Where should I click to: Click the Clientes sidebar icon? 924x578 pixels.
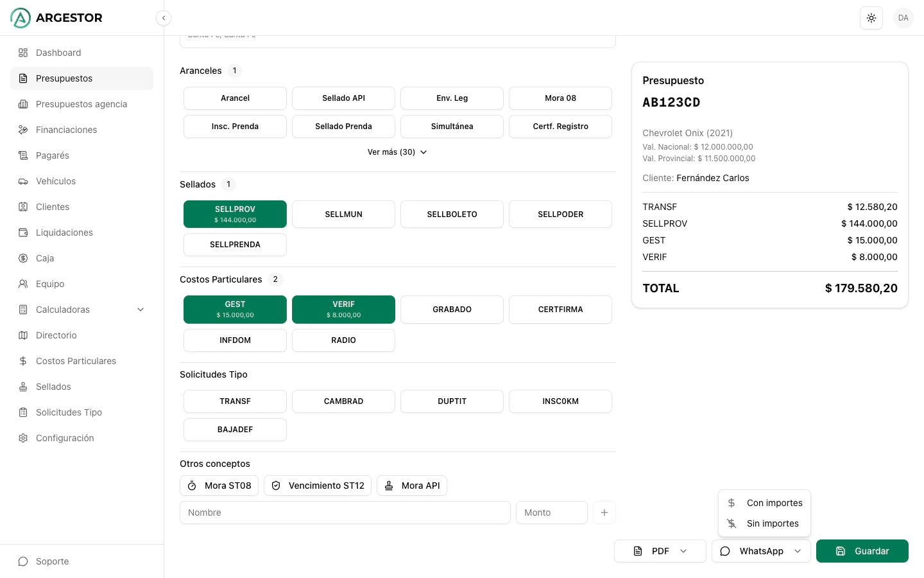[23, 207]
